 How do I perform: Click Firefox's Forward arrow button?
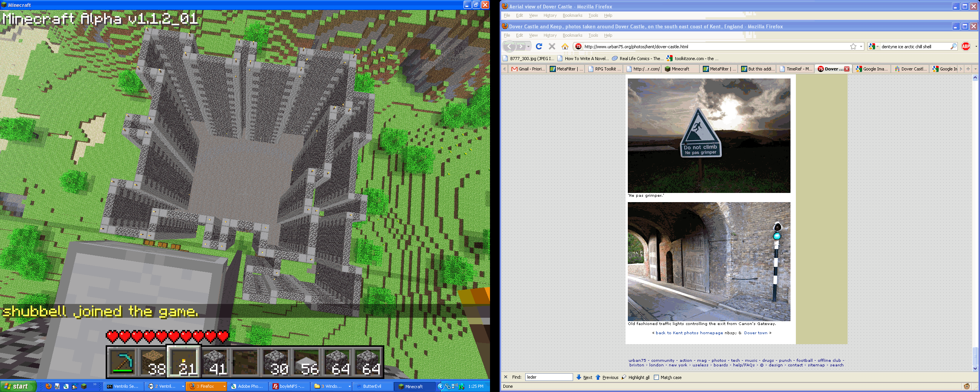(x=521, y=47)
